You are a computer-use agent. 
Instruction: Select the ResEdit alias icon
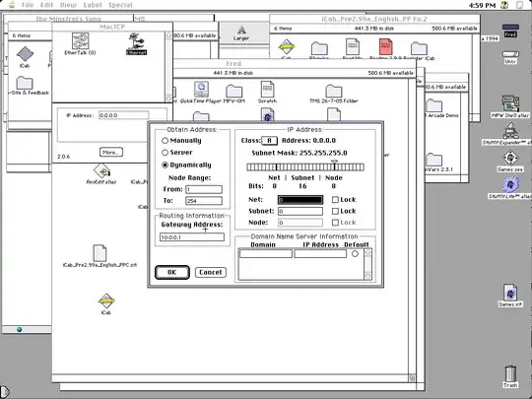click(x=101, y=170)
